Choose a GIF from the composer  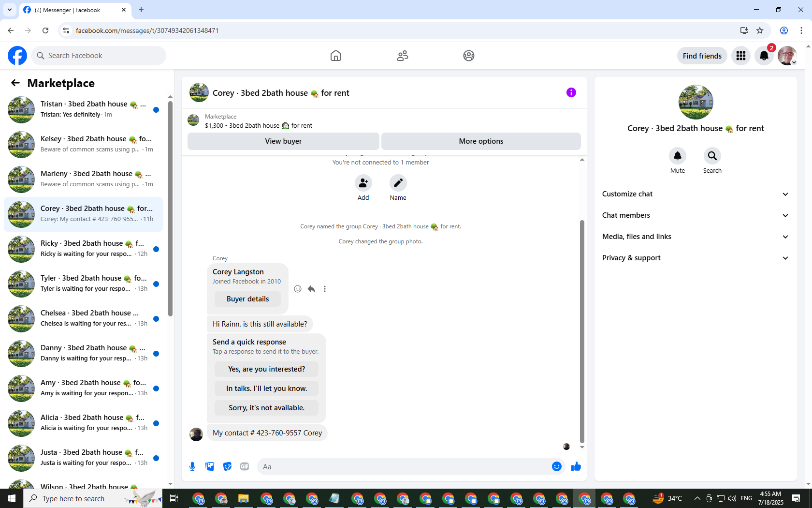tap(245, 466)
